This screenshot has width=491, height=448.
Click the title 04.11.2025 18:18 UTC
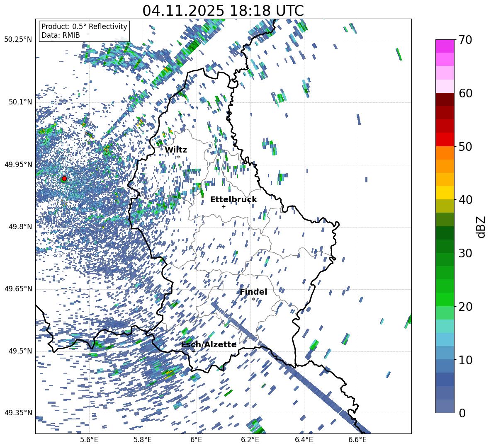223,11
